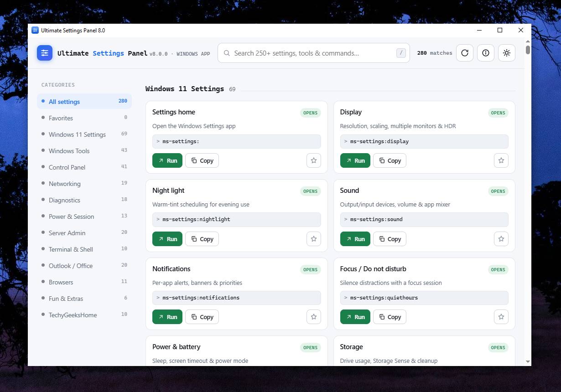Favorite the Settings home card star
This screenshot has height=392, width=561.
314,160
